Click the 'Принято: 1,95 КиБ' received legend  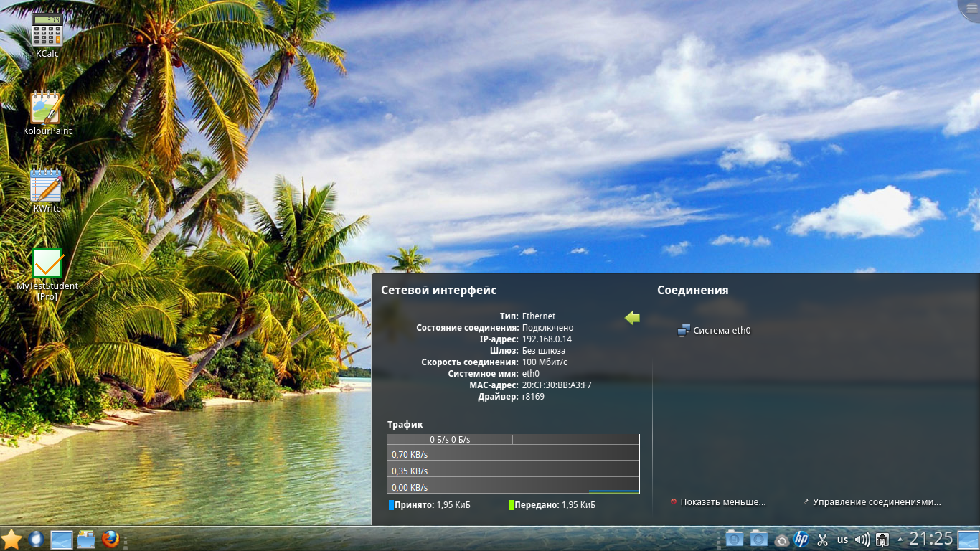[x=430, y=505]
